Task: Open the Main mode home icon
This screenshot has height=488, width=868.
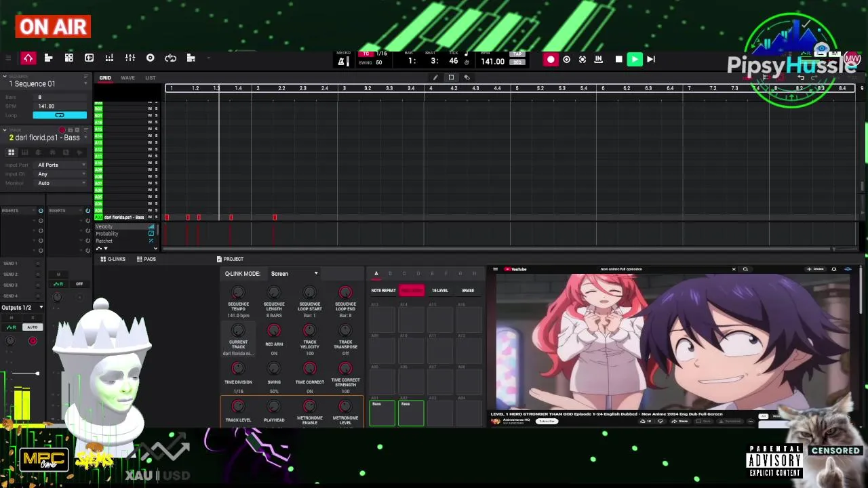Action: click(x=28, y=58)
